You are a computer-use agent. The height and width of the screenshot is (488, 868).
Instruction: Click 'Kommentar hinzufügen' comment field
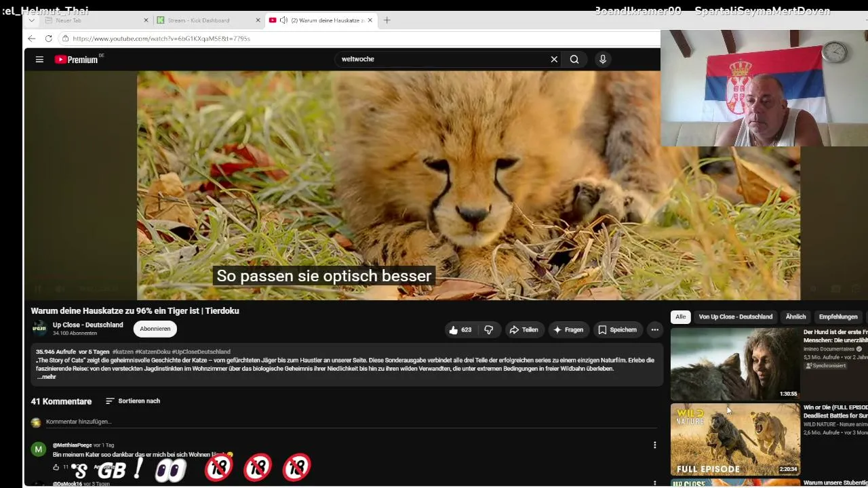point(351,422)
